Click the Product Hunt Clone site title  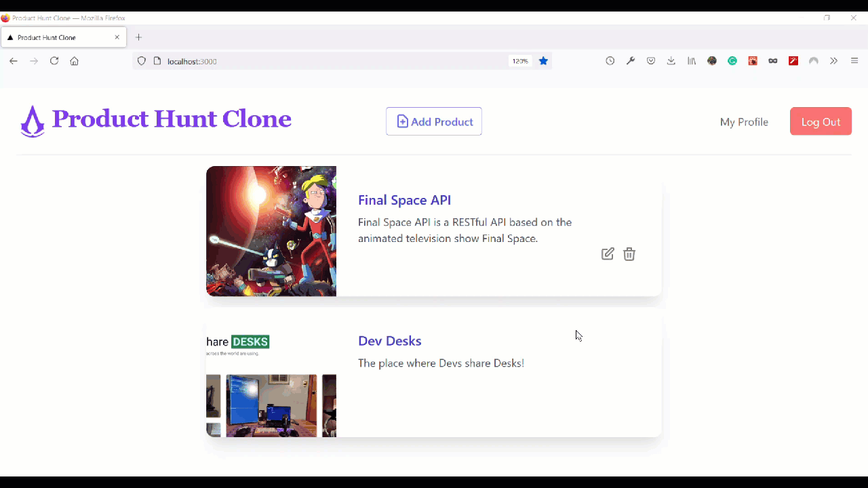click(x=172, y=119)
